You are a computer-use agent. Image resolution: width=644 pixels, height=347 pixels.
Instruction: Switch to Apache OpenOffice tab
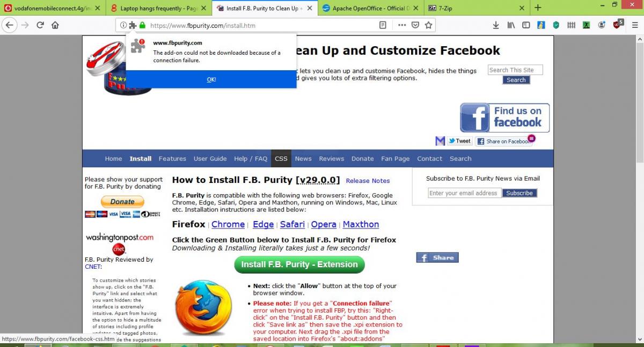point(370,8)
